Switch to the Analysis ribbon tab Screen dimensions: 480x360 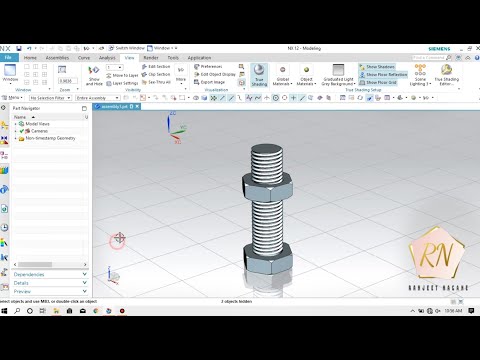tap(107, 58)
